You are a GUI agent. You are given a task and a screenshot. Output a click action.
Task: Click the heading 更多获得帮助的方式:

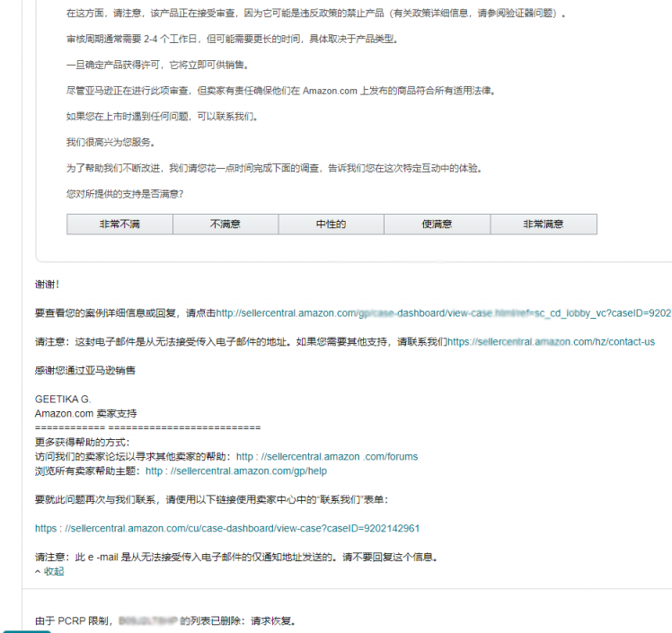pos(83,443)
